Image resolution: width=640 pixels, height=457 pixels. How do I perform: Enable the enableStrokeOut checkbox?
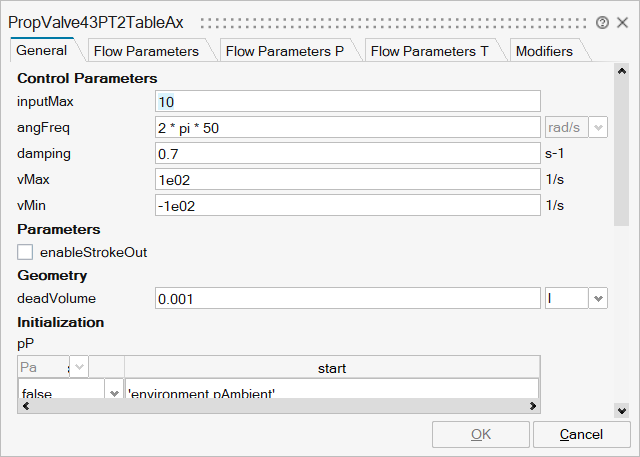pyautogui.click(x=26, y=252)
